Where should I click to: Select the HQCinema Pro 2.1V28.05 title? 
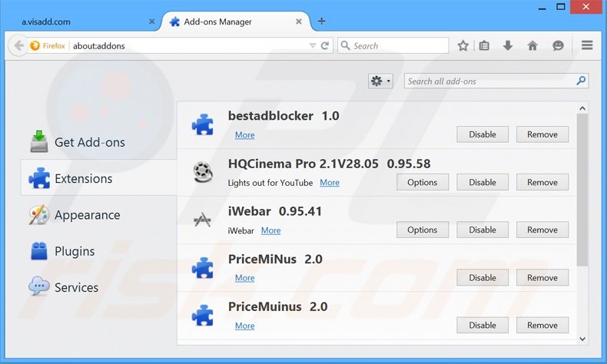click(329, 164)
